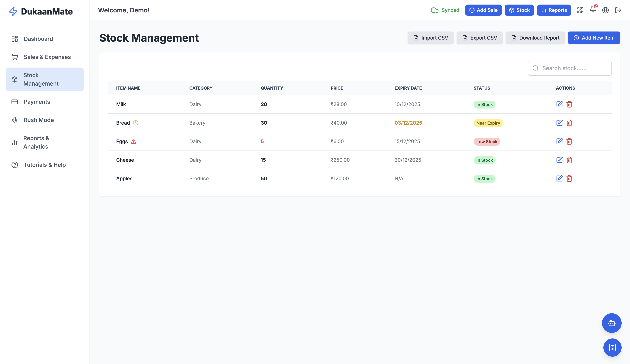
Task: Select Rush Mode in the sidebar
Action: (x=38, y=120)
